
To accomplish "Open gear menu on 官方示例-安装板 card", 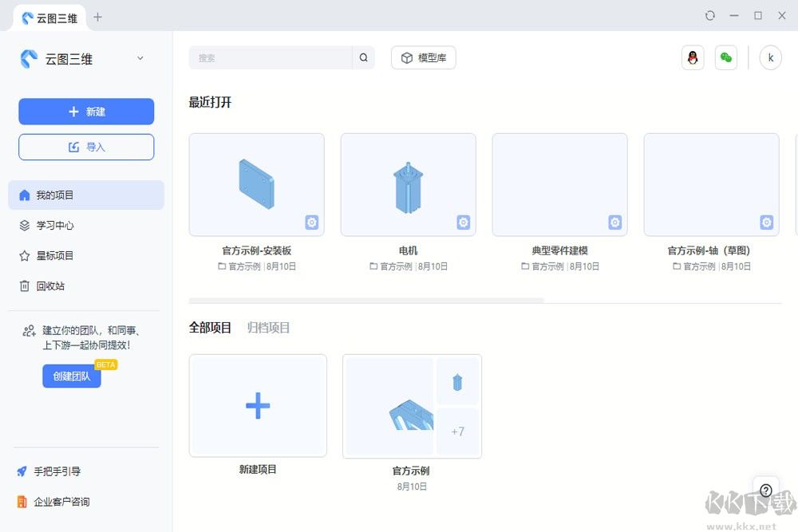I will click(x=311, y=223).
